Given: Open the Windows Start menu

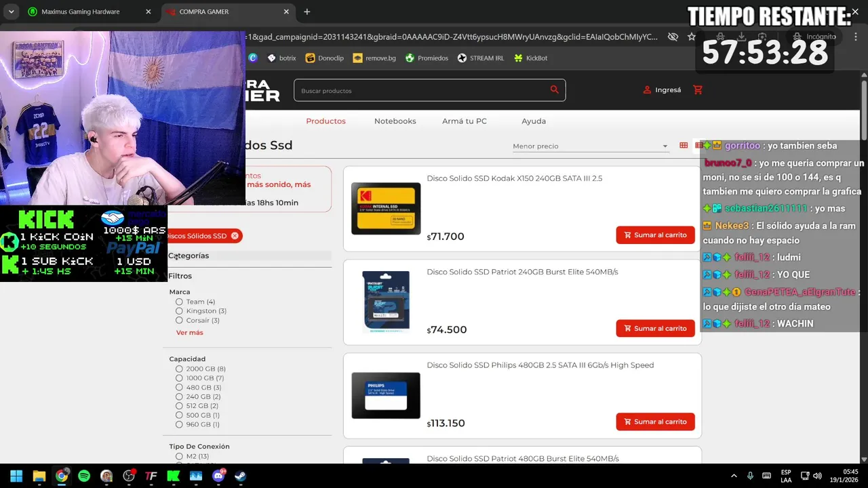Looking at the screenshot, I should [16, 476].
